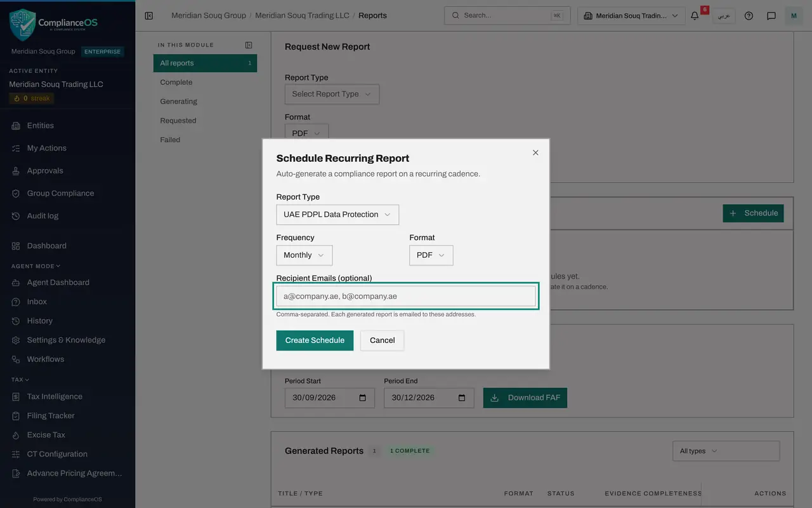
Task: Close the Schedule Recurring Report dialog
Action: click(x=535, y=152)
